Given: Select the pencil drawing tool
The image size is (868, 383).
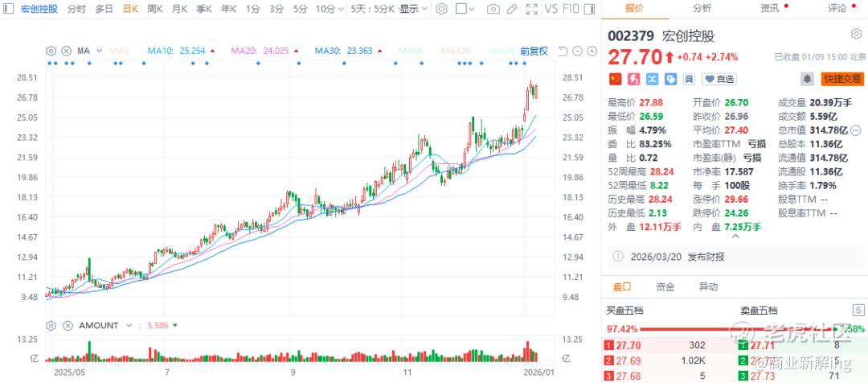Looking at the screenshot, I should tap(513, 9).
